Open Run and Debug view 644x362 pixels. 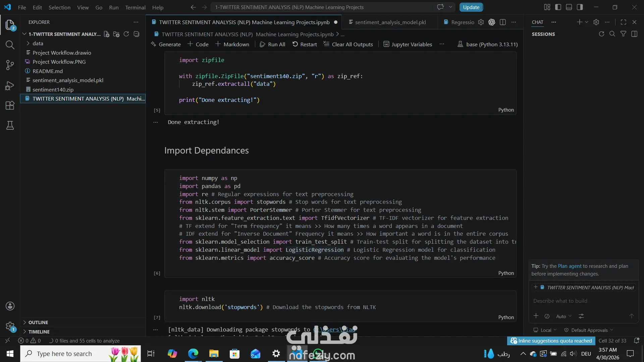[x=10, y=85]
